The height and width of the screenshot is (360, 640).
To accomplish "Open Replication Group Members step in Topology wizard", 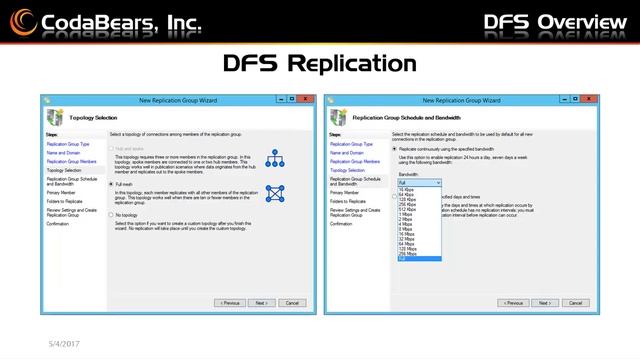I will click(71, 161).
